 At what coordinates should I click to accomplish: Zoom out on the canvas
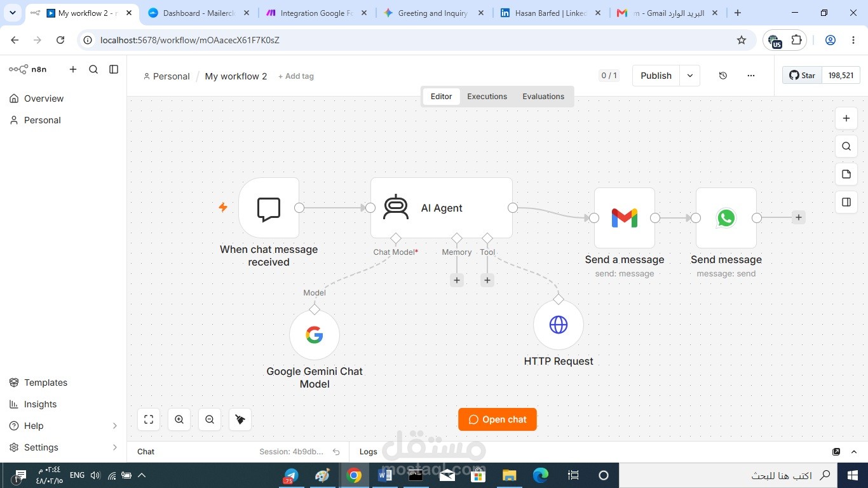210,419
